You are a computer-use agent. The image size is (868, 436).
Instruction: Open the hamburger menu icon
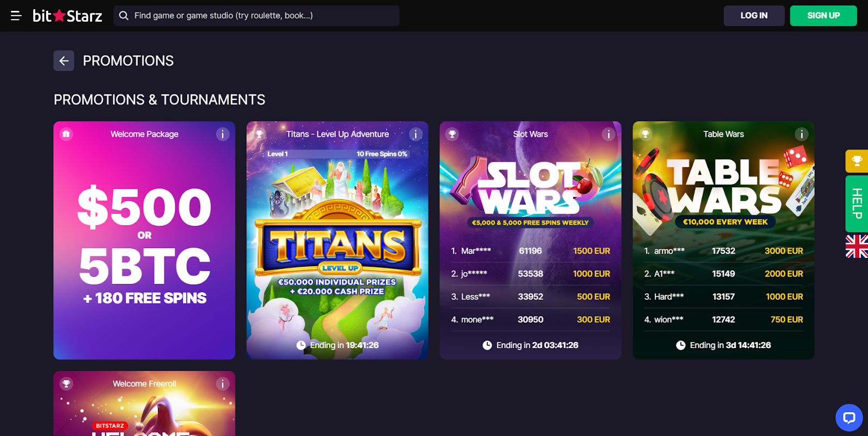[x=16, y=16]
